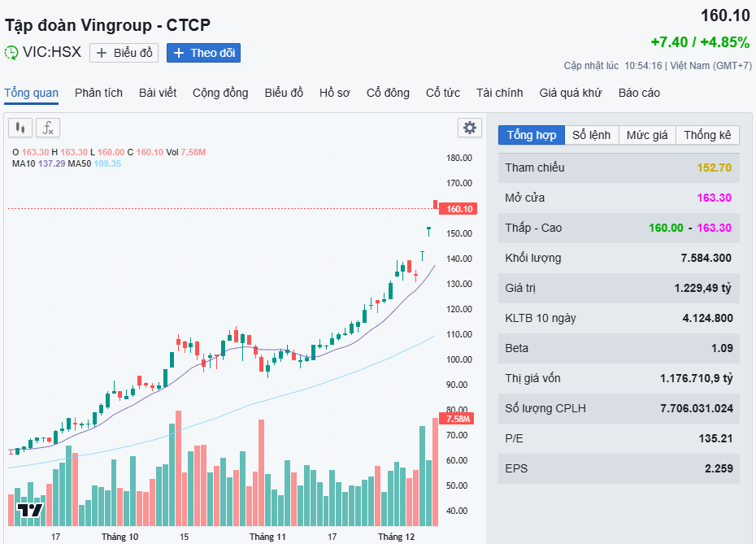Show the Thống kê panel
This screenshot has height=544, width=756.
[707, 135]
